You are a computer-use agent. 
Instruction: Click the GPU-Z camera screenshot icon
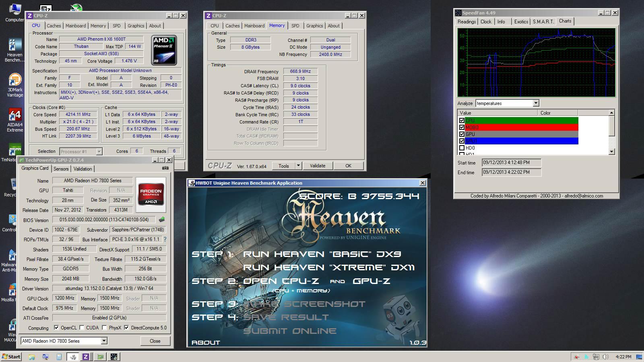pos(165,168)
